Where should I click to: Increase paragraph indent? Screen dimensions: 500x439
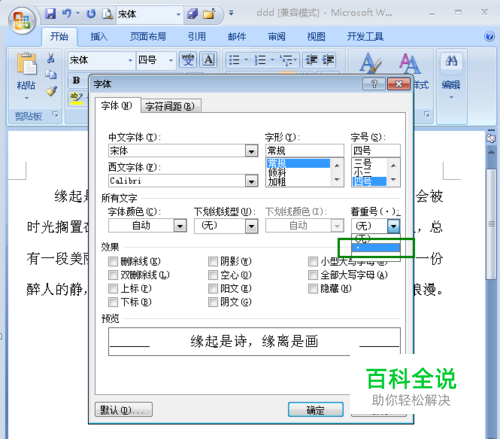pyautogui.click(x=328, y=60)
